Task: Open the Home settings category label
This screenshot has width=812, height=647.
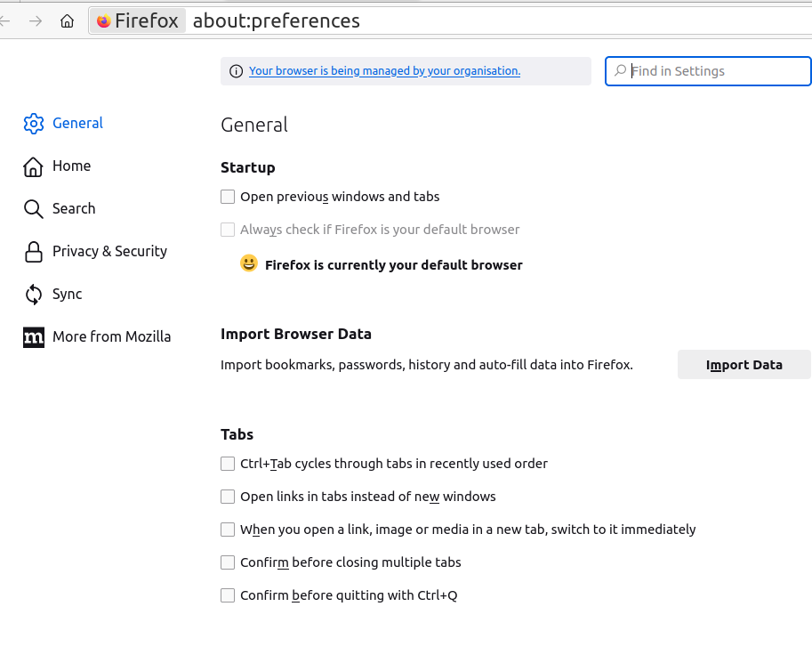Action: pyautogui.click(x=71, y=166)
